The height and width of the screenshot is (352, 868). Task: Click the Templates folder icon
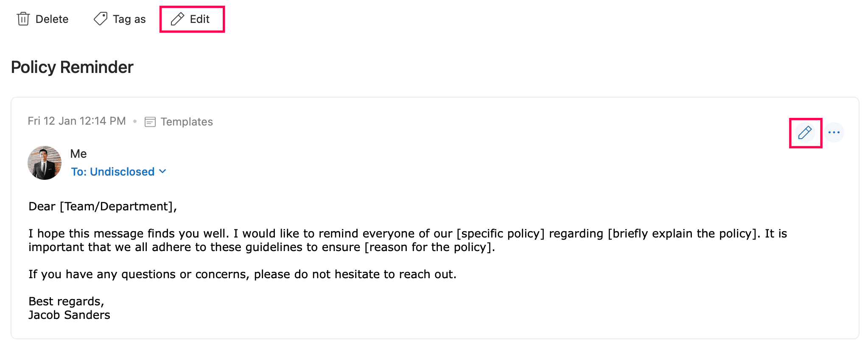tap(150, 122)
